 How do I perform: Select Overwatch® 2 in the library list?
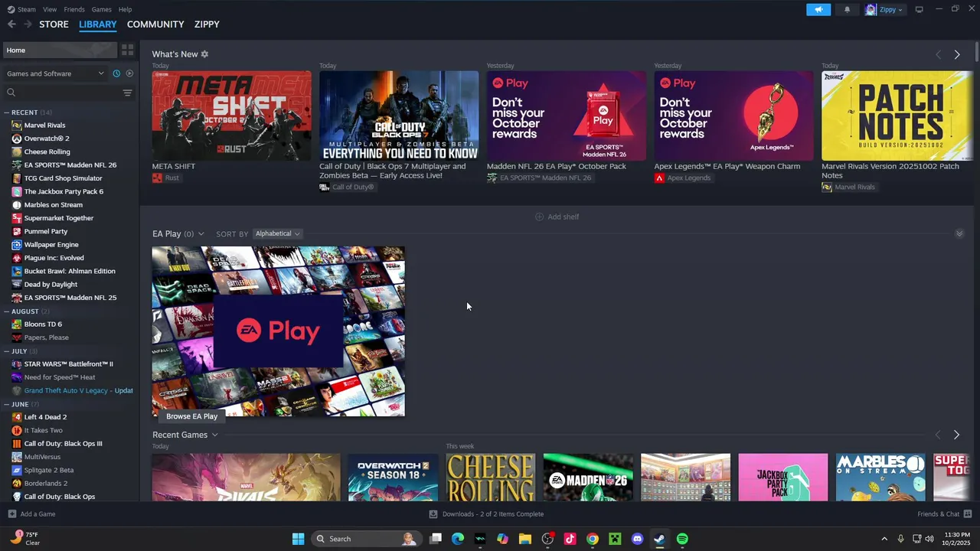coord(47,139)
